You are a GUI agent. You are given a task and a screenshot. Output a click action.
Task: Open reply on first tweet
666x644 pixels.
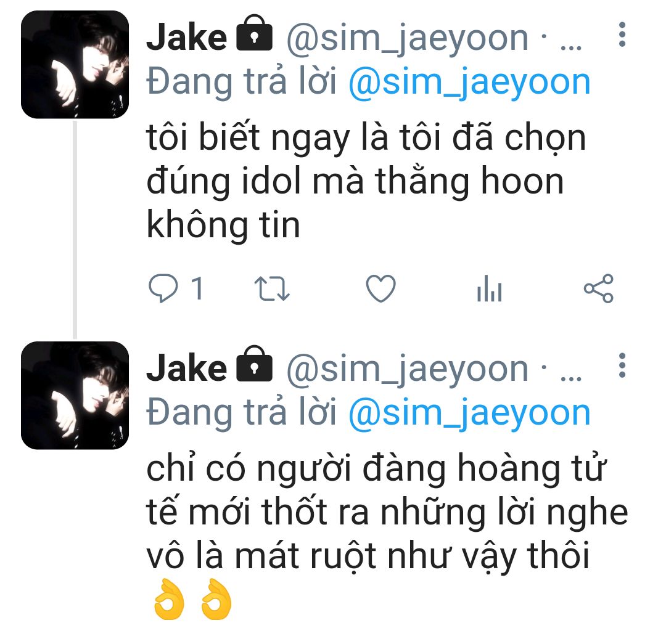tap(163, 288)
